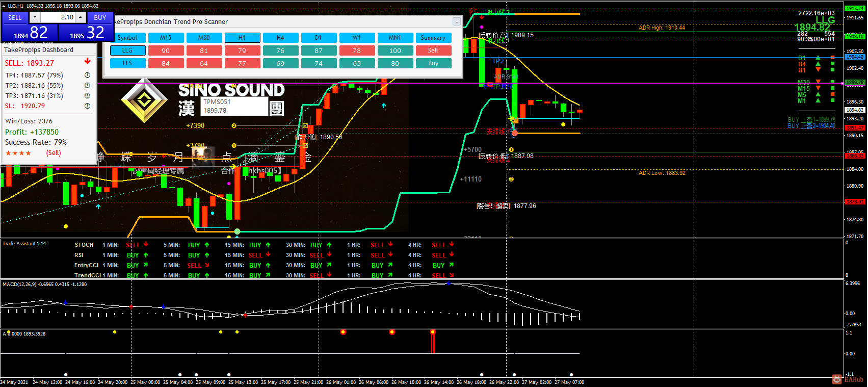Click circled number 1 beside +3790

[x=234, y=145]
